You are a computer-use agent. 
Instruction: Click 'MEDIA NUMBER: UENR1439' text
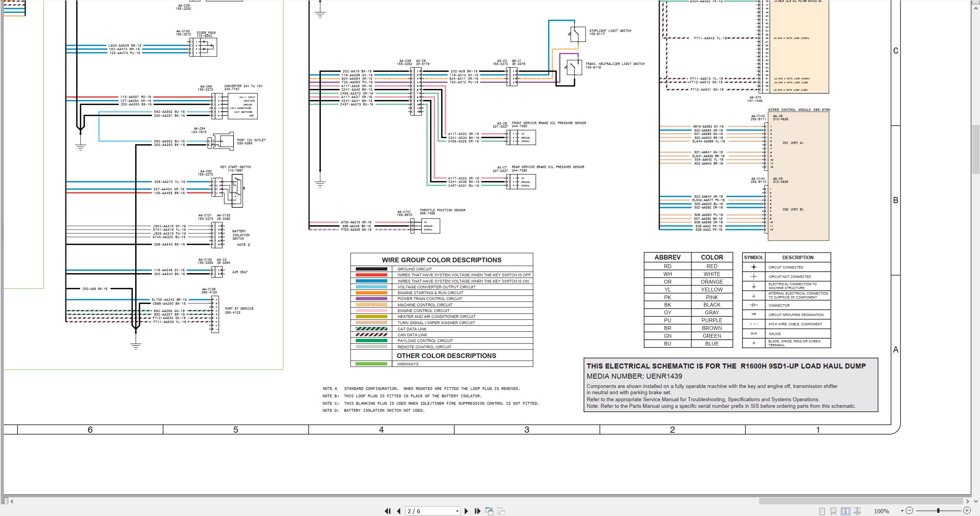coord(634,376)
